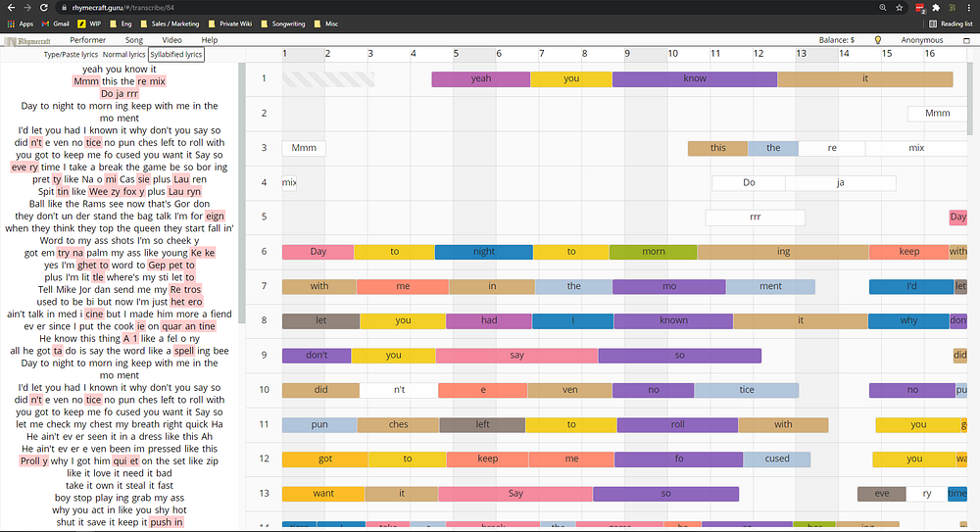Select the 'tice' block in row 10
Viewport: 980px width, 532px height.
(x=747, y=391)
